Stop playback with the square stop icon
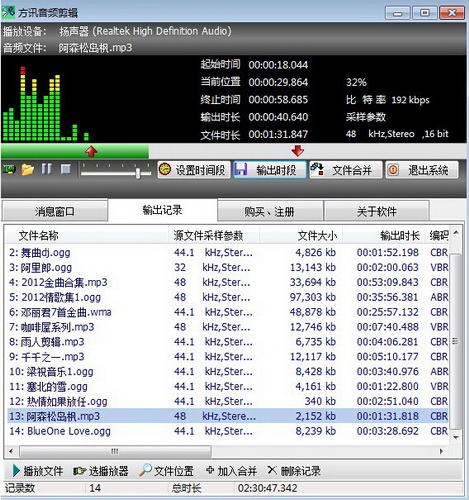This screenshot has height=500, width=469. click(66, 169)
